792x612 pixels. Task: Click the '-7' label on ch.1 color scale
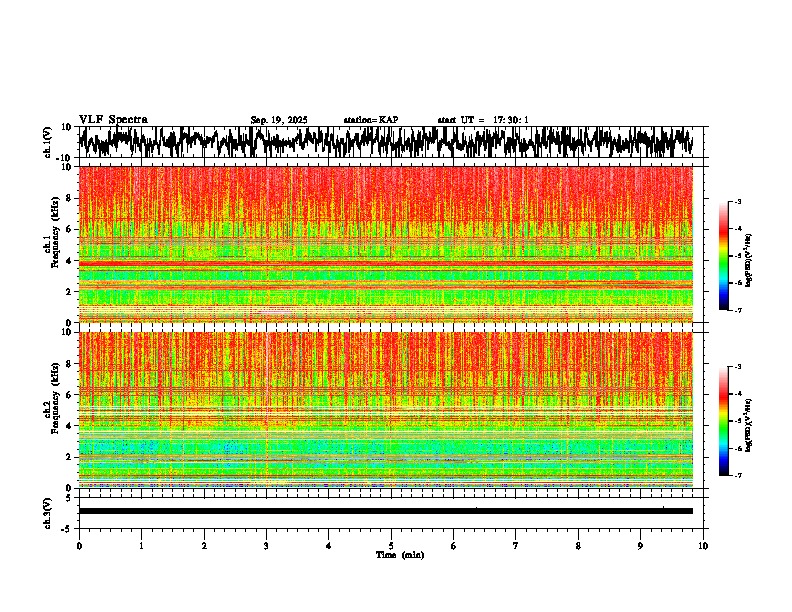pos(738,310)
